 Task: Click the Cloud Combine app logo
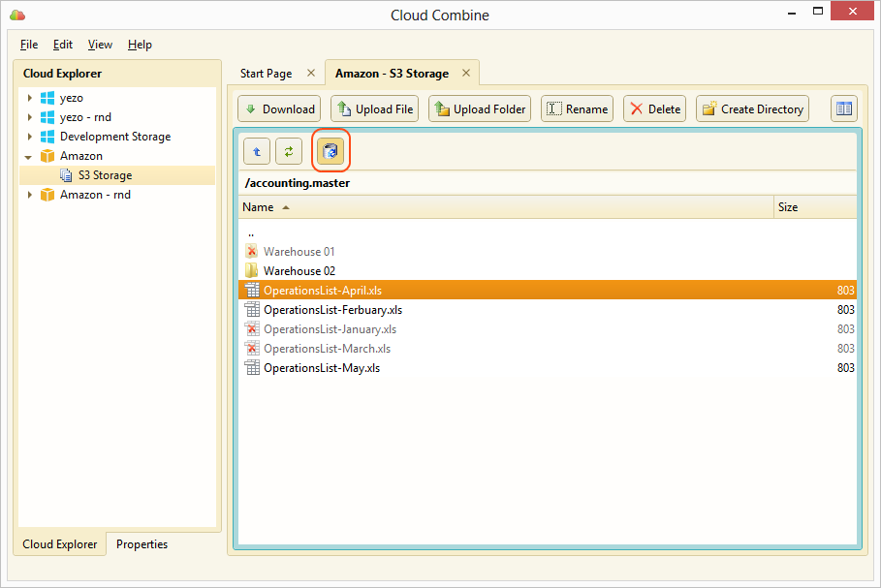17,15
